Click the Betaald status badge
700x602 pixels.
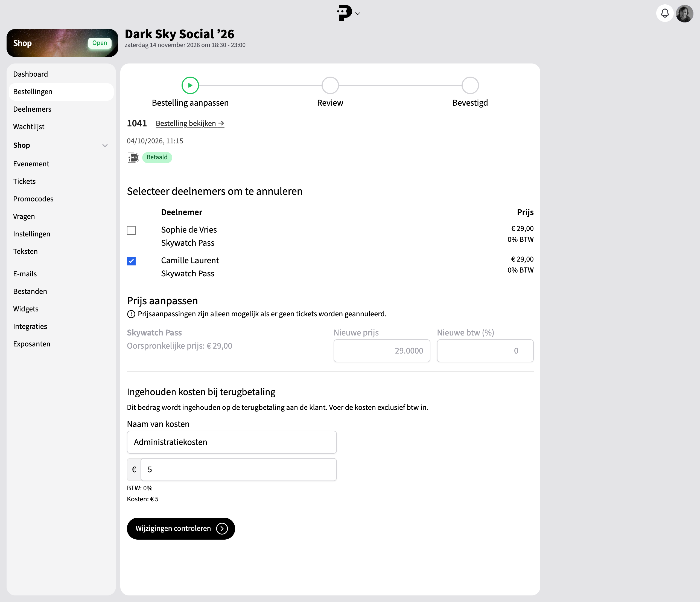click(157, 158)
